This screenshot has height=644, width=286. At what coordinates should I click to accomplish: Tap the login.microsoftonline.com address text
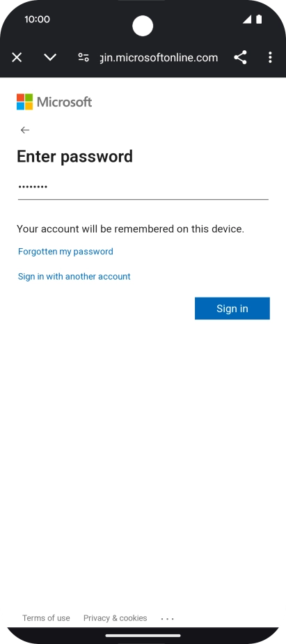coord(159,57)
